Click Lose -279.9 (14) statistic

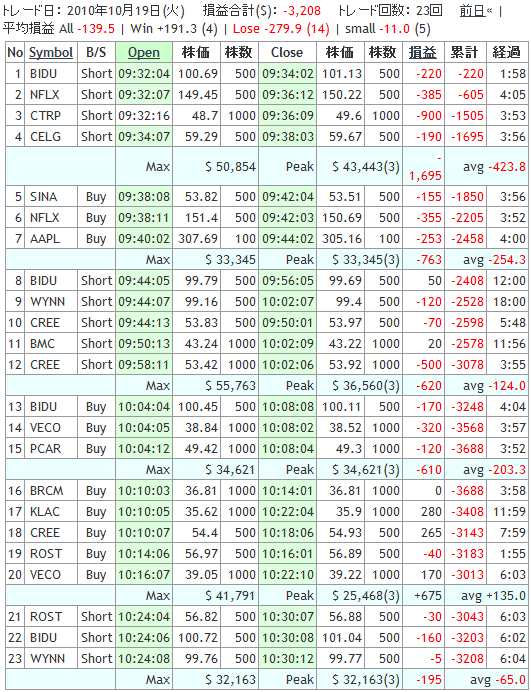tap(281, 29)
